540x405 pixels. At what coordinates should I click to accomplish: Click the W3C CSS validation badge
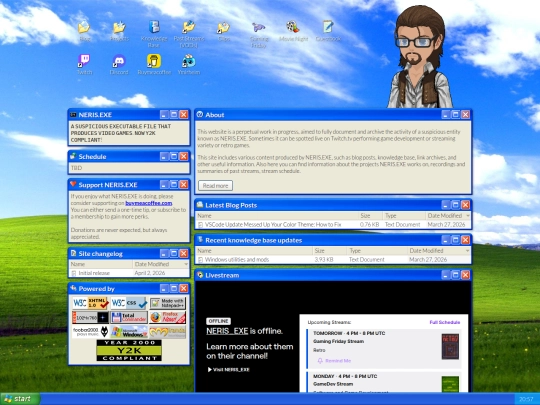pos(129,303)
